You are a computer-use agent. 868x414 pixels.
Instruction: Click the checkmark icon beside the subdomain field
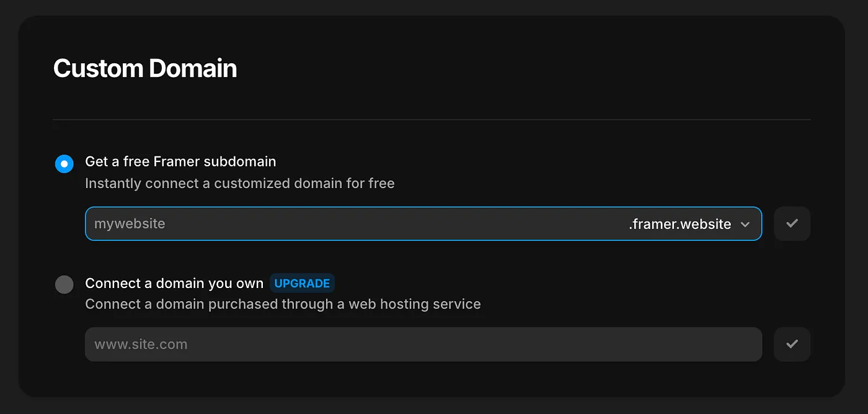(792, 223)
